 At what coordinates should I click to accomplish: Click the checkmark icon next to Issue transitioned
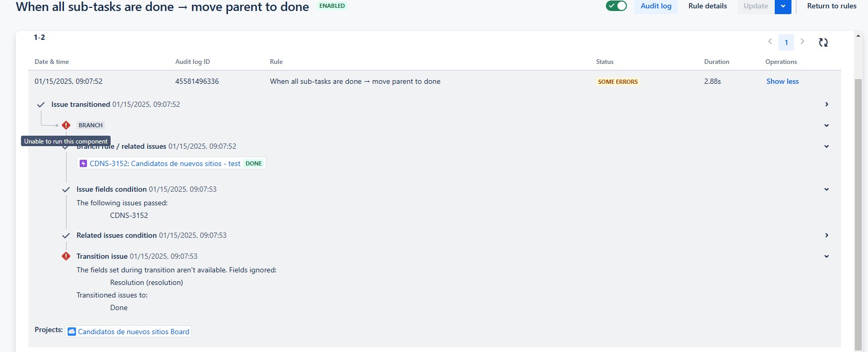click(x=41, y=105)
